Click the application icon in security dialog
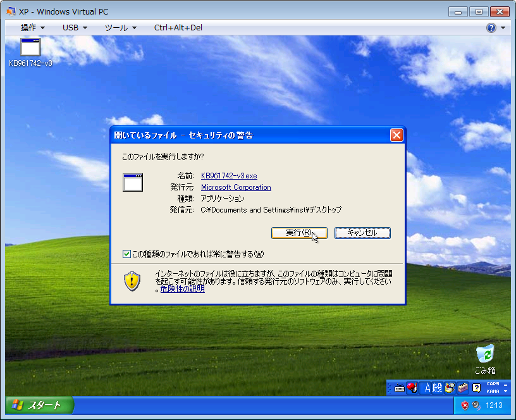This screenshot has height=420, width=516. coord(133,182)
